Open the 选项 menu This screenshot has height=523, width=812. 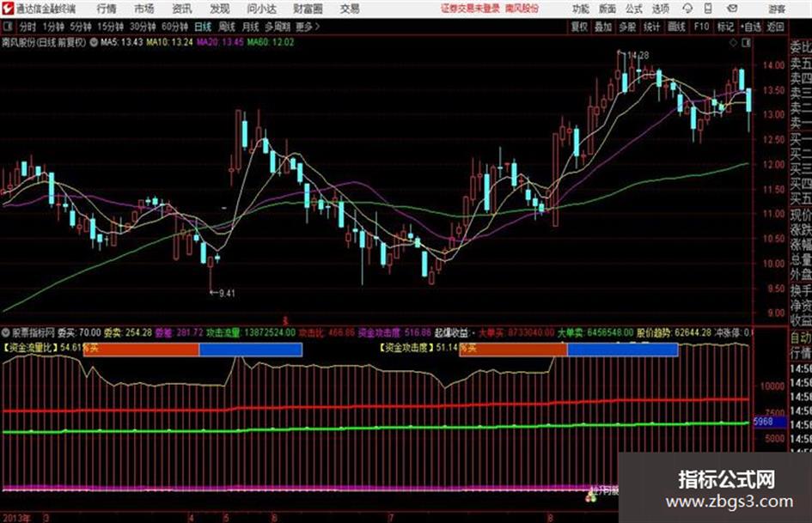(660, 9)
